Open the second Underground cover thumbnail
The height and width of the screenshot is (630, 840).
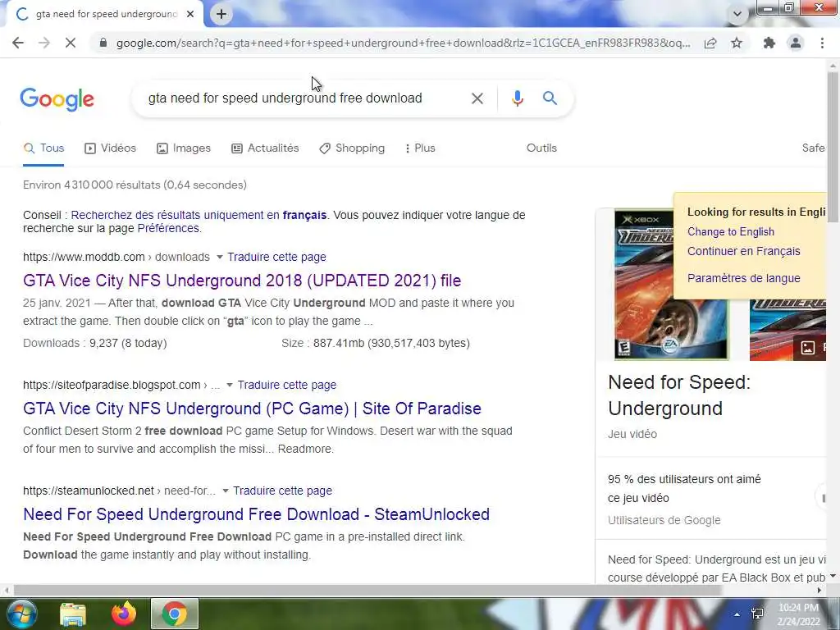[787, 330]
